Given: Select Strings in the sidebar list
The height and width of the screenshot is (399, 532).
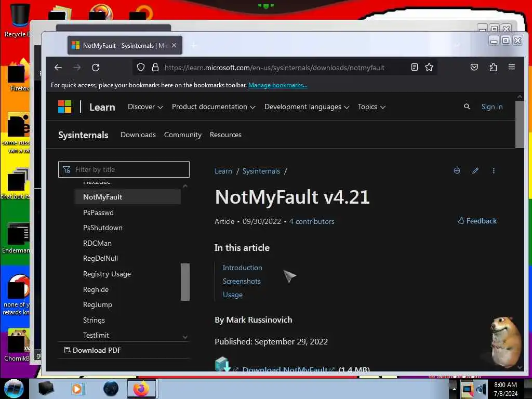Looking at the screenshot, I should coord(94,320).
